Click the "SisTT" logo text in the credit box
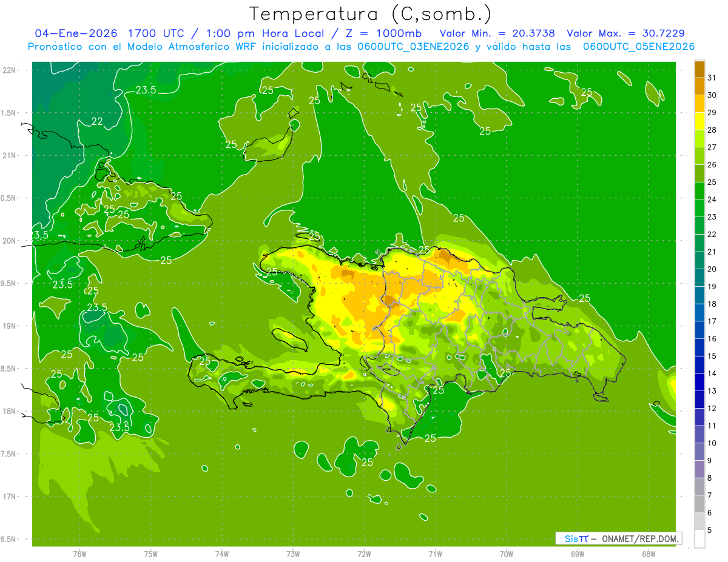The width and height of the screenshot is (728, 562). (576, 538)
